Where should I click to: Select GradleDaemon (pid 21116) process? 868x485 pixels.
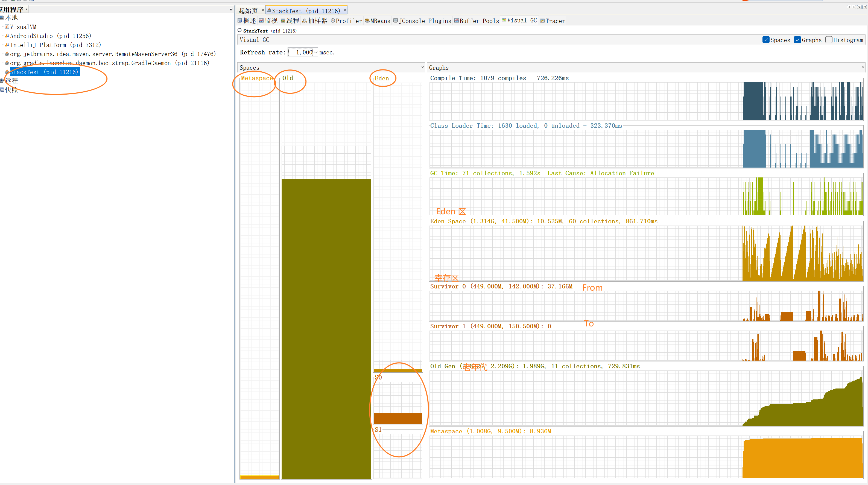coord(109,63)
